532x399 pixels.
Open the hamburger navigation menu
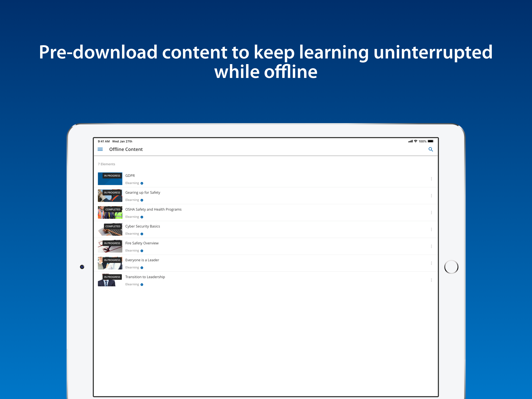100,149
